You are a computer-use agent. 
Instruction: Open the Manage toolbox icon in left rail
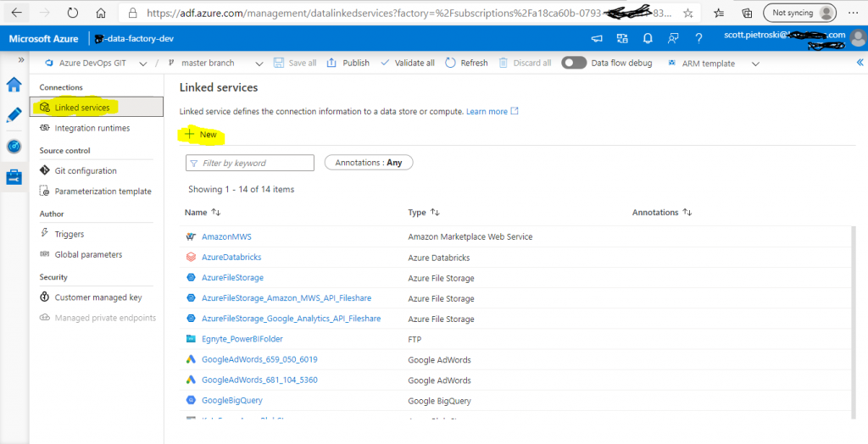coord(14,177)
